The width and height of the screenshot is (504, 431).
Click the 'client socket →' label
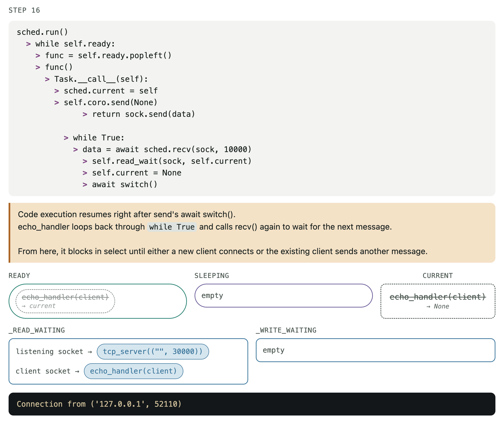tap(47, 371)
